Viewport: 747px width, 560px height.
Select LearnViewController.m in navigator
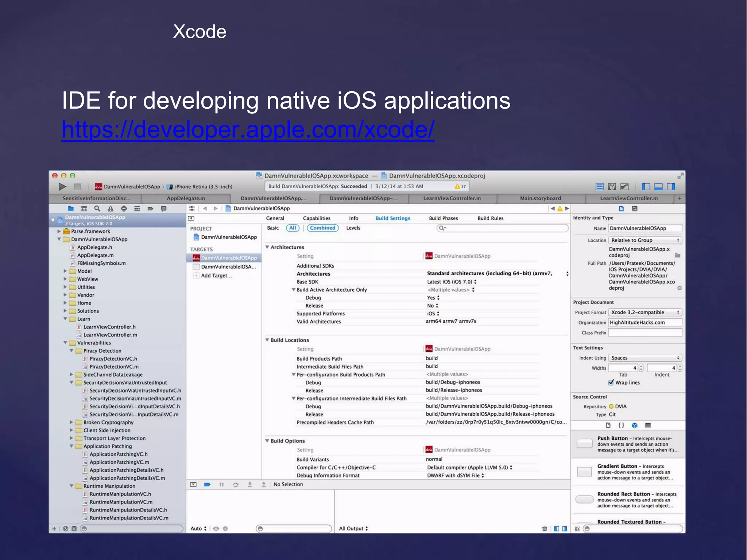pos(110,335)
